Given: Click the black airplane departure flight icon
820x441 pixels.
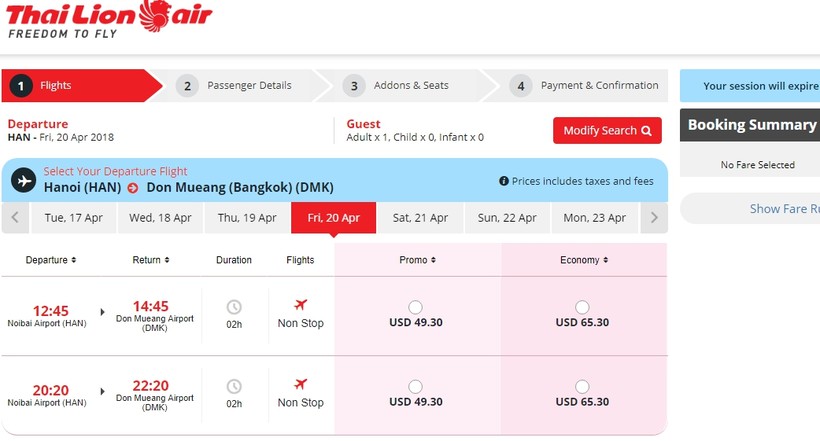Looking at the screenshot, I should [24, 180].
